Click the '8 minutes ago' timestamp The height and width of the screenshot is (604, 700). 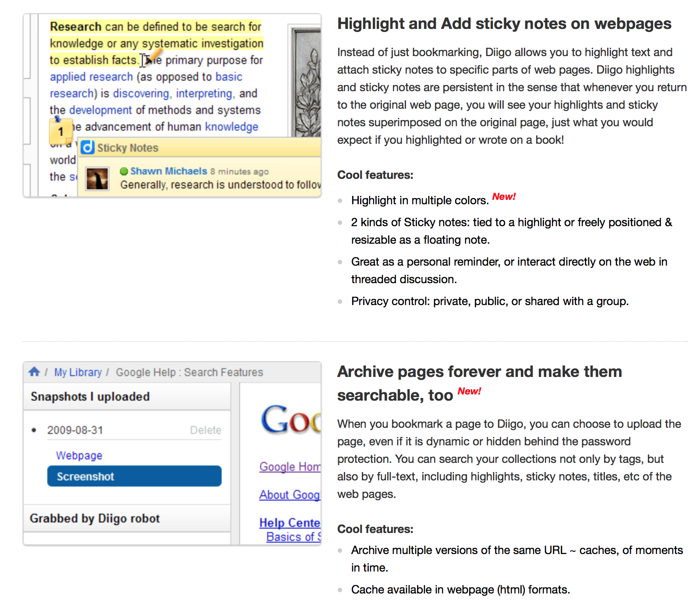click(x=239, y=171)
